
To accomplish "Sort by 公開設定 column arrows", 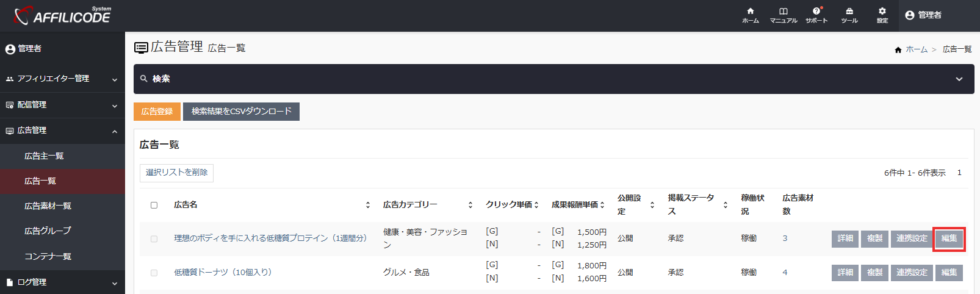I will [652, 205].
